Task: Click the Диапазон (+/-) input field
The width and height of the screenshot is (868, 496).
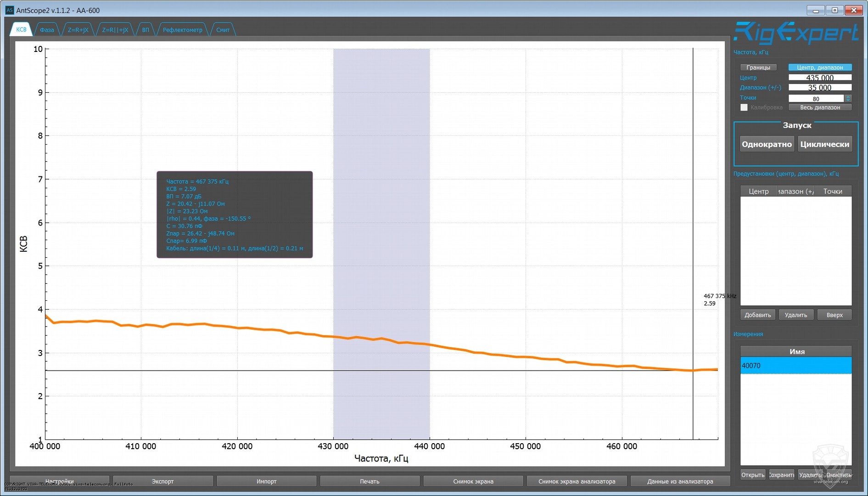Action: (819, 88)
